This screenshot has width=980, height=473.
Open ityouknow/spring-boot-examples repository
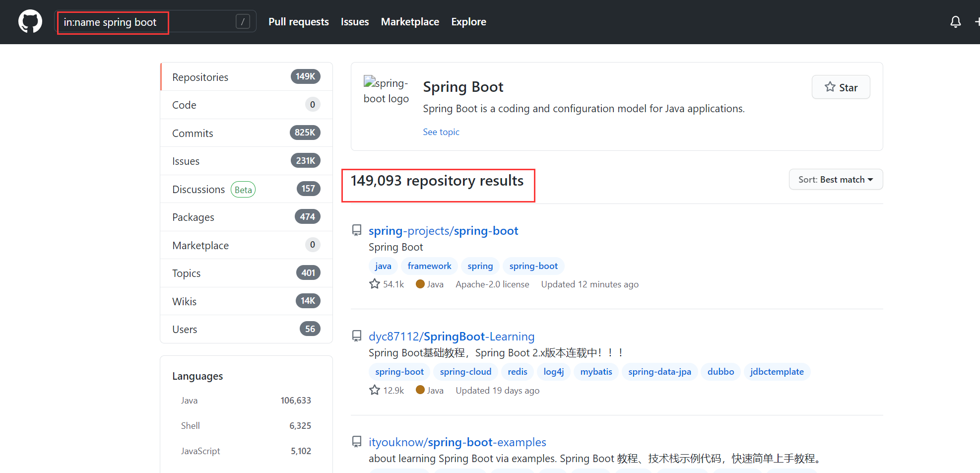pos(457,442)
